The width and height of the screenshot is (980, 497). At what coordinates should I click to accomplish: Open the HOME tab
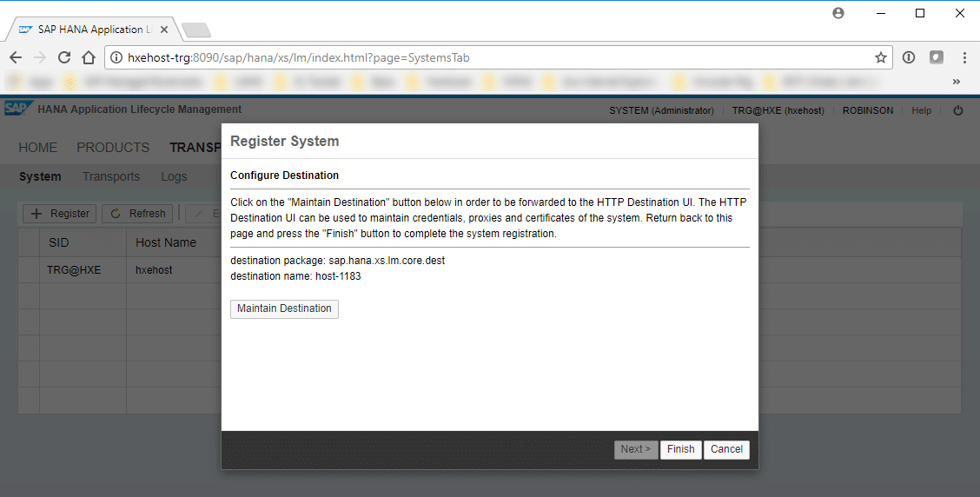pyautogui.click(x=38, y=148)
